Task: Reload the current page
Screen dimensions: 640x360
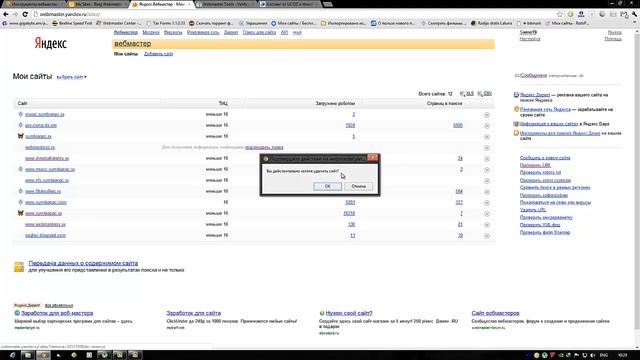Action: tap(25, 14)
